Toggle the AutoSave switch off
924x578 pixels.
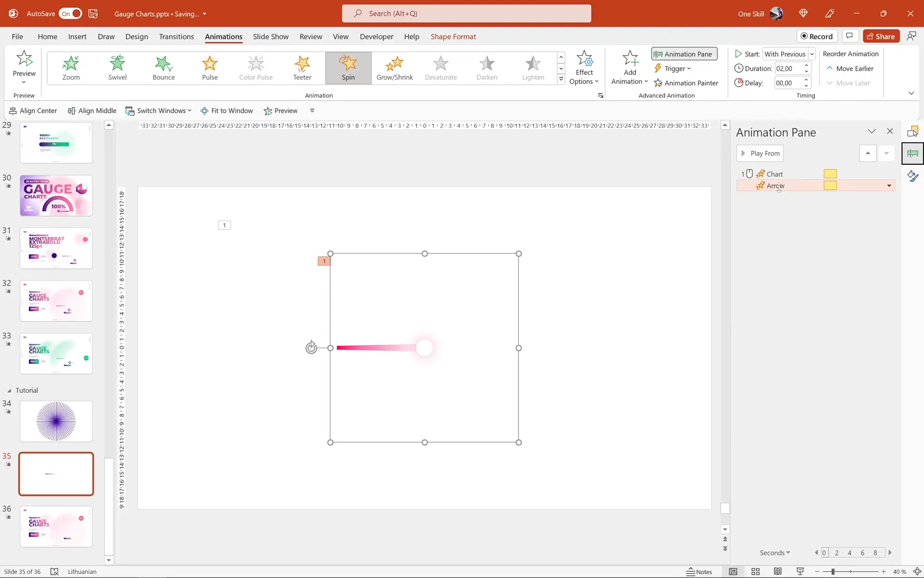point(70,13)
